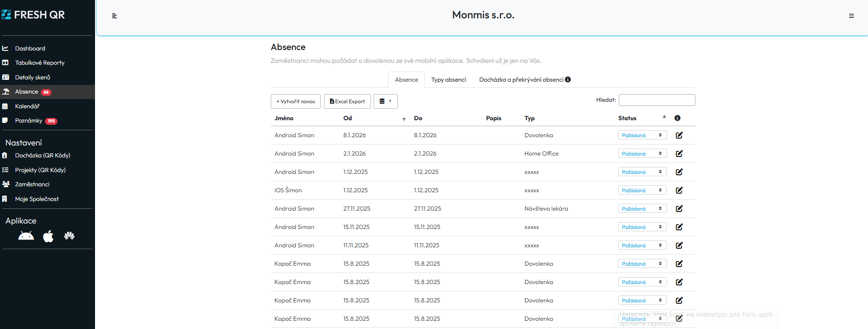The image size is (868, 329).
Task: Open status dropdown for iOS Šimon row
Action: 642,190
